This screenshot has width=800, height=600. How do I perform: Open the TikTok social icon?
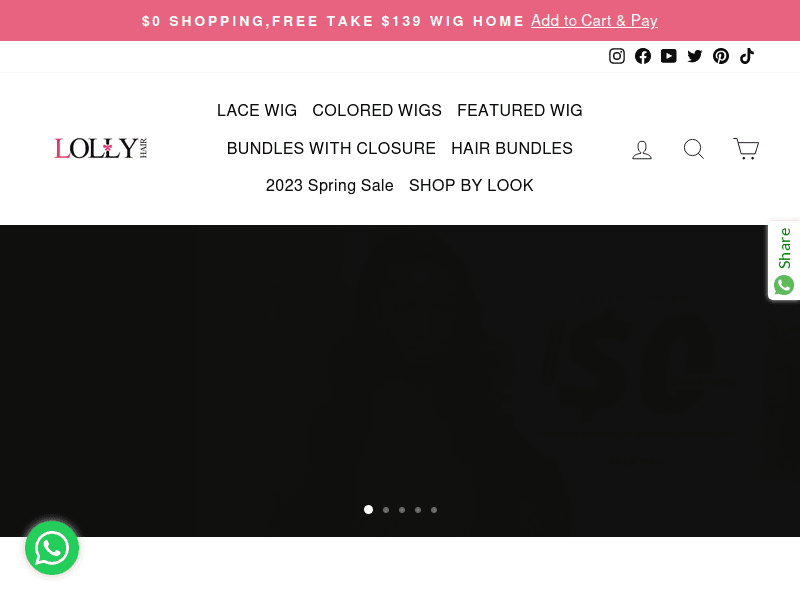point(747,56)
